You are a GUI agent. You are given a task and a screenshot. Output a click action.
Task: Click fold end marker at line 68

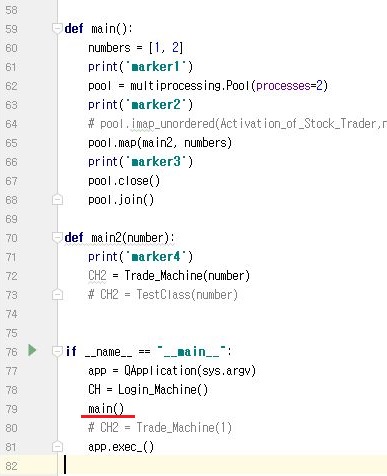[x=57, y=200]
